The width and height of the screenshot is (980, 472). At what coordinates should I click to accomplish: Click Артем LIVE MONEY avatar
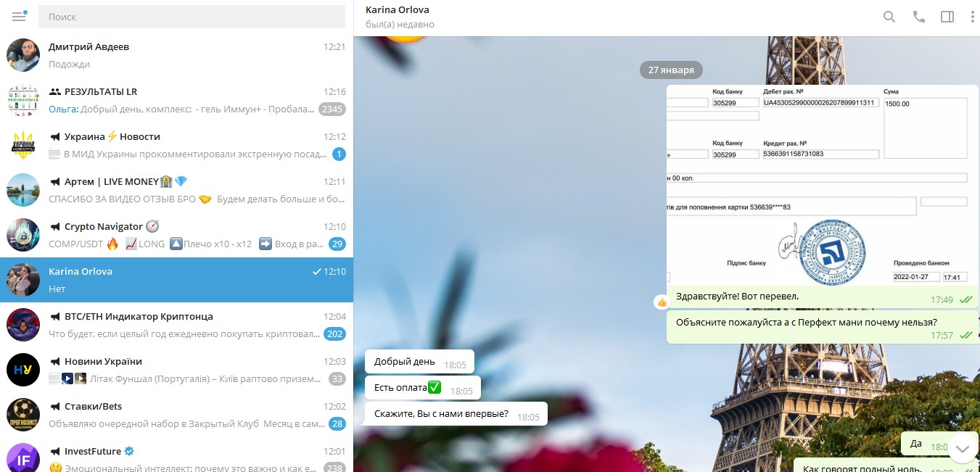click(23, 190)
